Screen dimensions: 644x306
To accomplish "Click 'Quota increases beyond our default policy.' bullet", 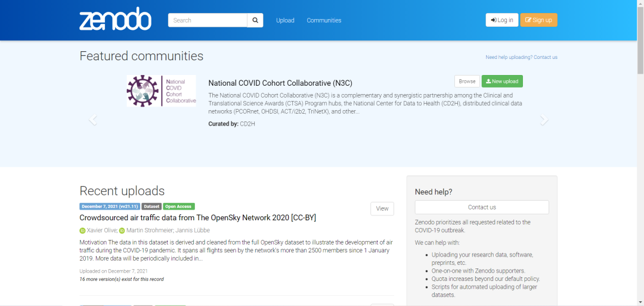I will coord(485,279).
